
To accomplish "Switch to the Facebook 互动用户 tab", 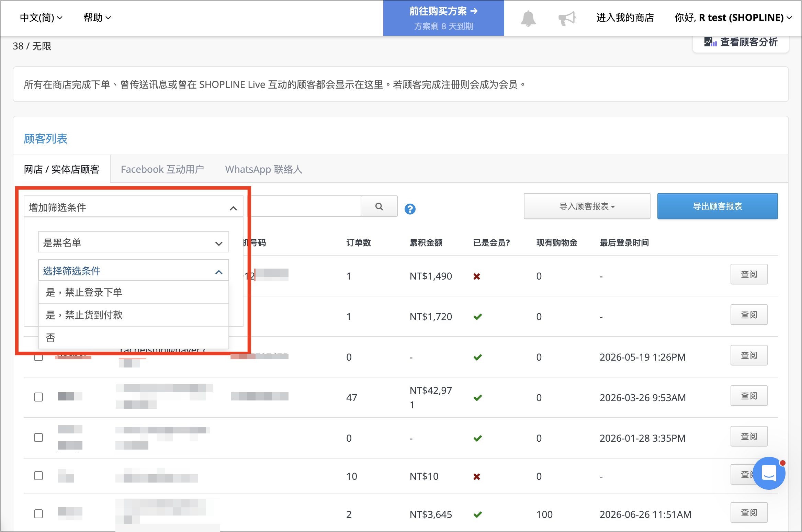I will (x=162, y=169).
